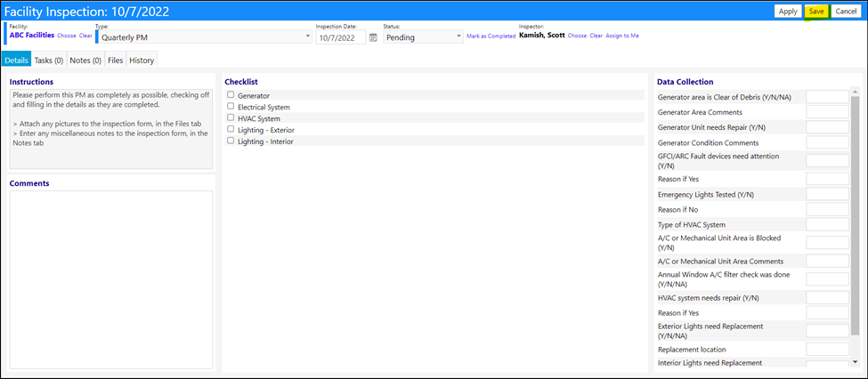
Task: Open the Tasks (0) tab
Action: (49, 60)
